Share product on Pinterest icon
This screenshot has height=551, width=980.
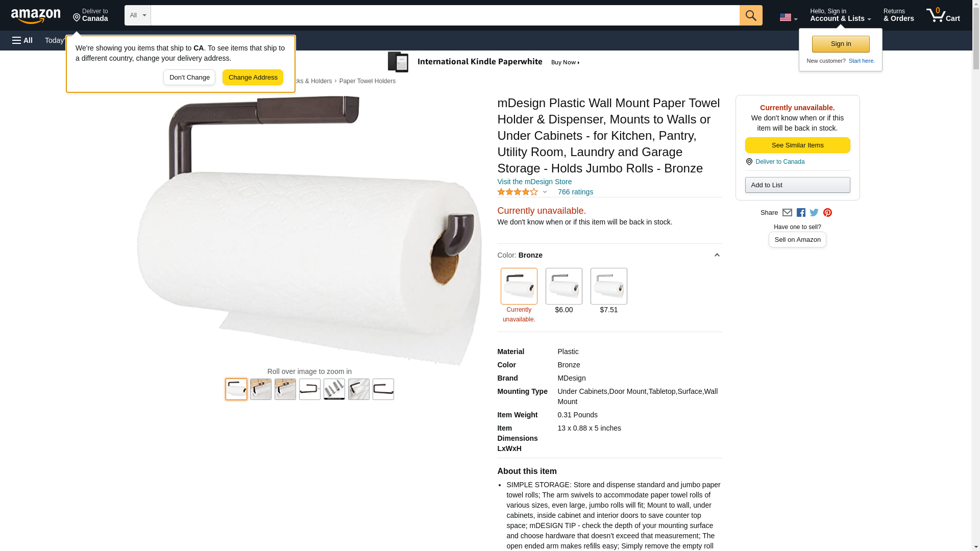[827, 213]
